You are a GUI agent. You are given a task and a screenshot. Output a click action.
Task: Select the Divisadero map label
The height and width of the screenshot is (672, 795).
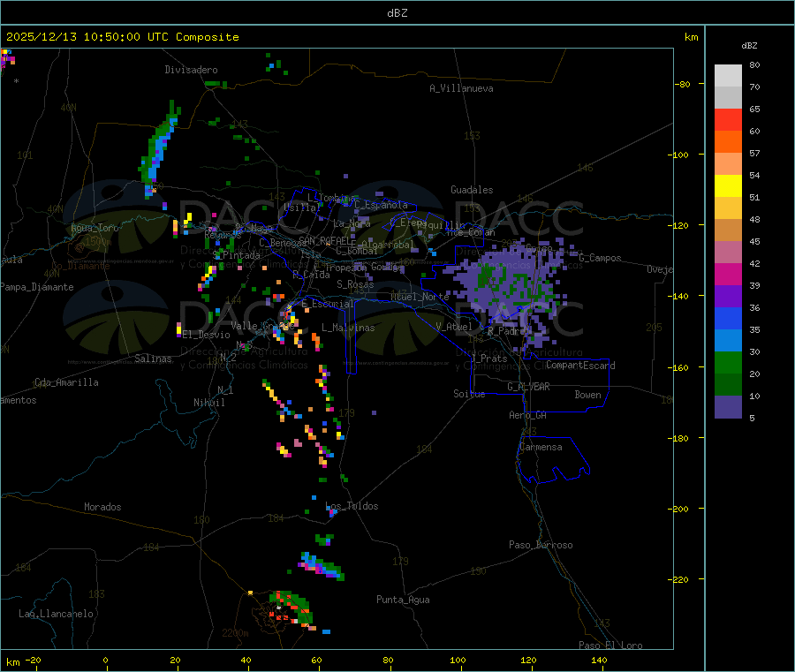click(x=191, y=70)
